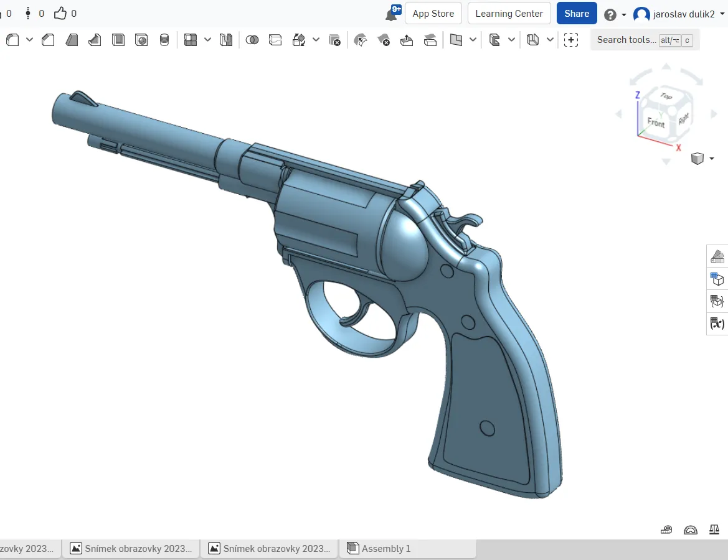Image resolution: width=728 pixels, height=560 pixels.
Task: Switch to the Assembly 1 tab
Action: coord(386,548)
